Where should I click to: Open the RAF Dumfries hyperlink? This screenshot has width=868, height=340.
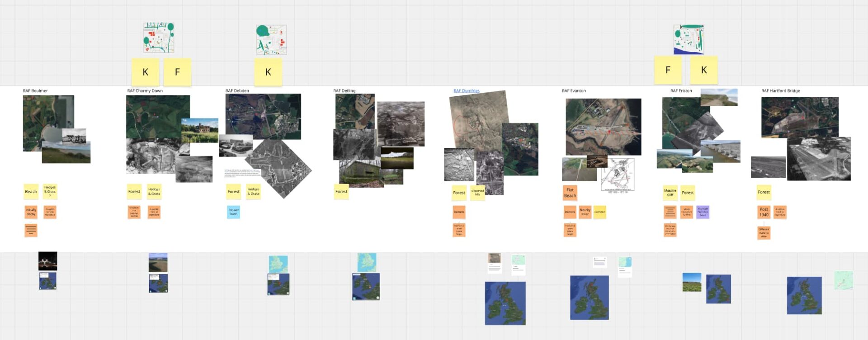[x=466, y=91]
